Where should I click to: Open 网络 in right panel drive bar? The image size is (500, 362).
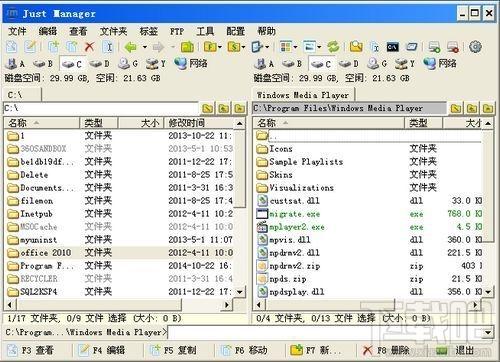(439, 63)
